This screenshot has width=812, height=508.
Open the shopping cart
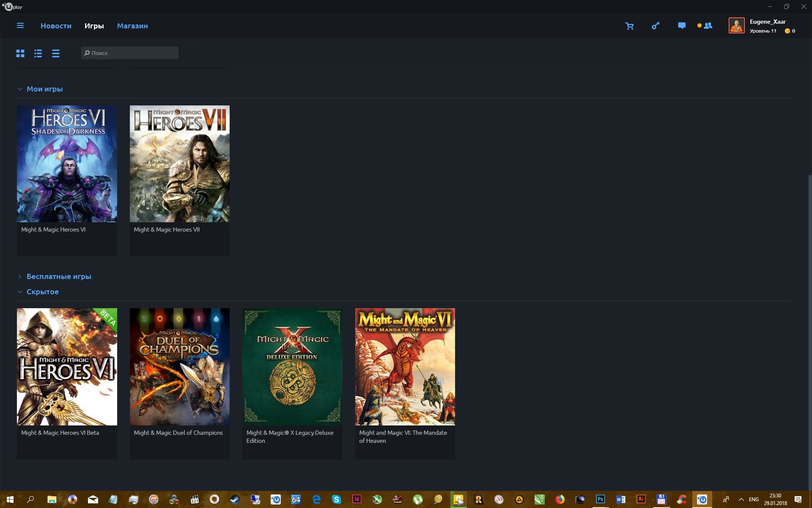629,26
